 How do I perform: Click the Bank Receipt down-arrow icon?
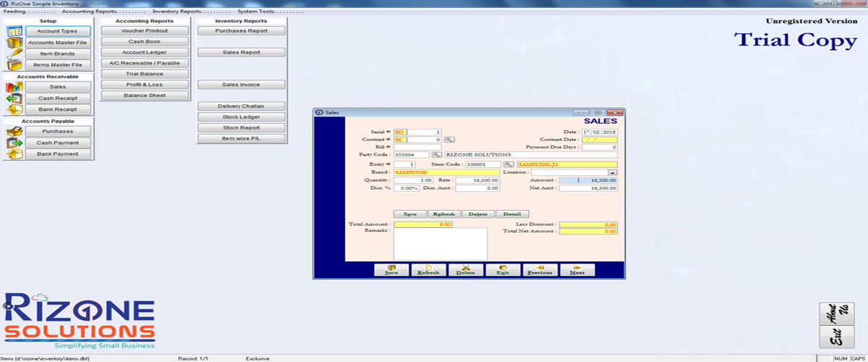tap(14, 109)
